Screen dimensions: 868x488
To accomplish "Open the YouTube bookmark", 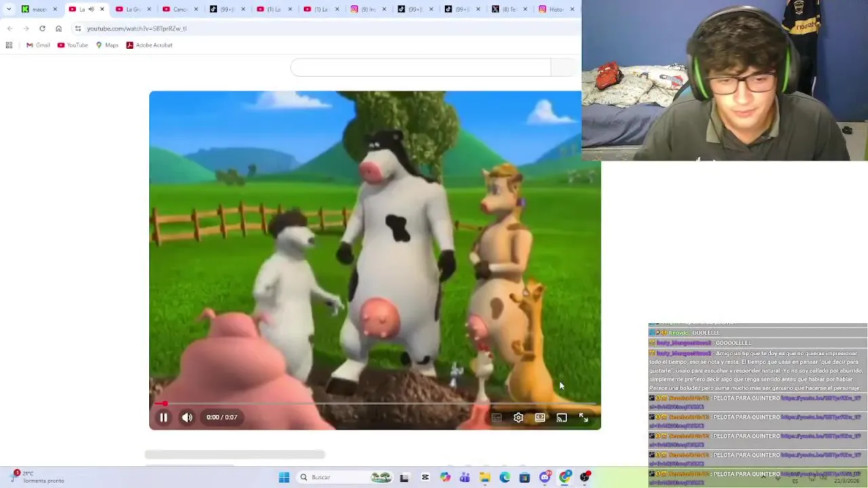I will [x=73, y=45].
